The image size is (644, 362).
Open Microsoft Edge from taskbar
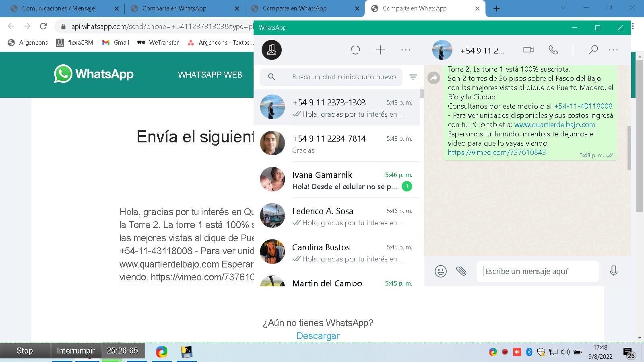[162, 352]
